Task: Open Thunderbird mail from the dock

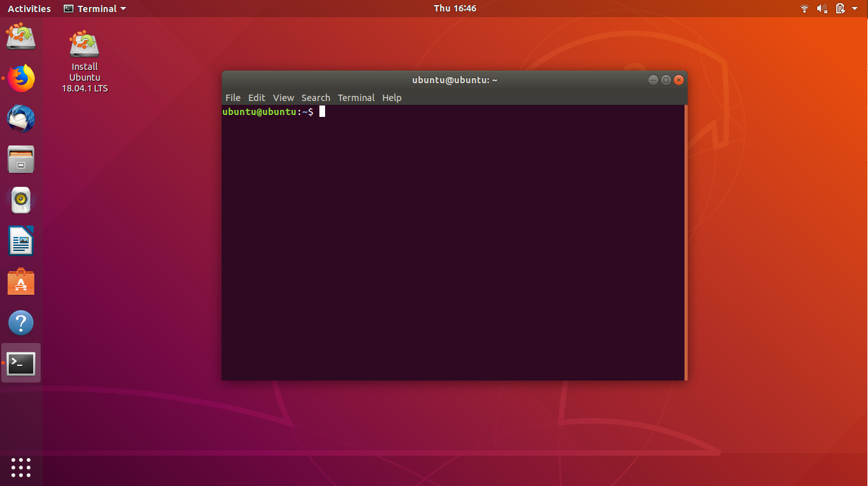Action: (x=21, y=119)
